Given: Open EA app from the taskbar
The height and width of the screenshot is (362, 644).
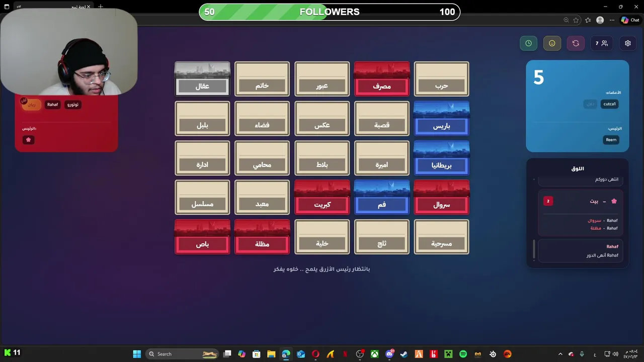Looking at the screenshot, I should pos(507,354).
